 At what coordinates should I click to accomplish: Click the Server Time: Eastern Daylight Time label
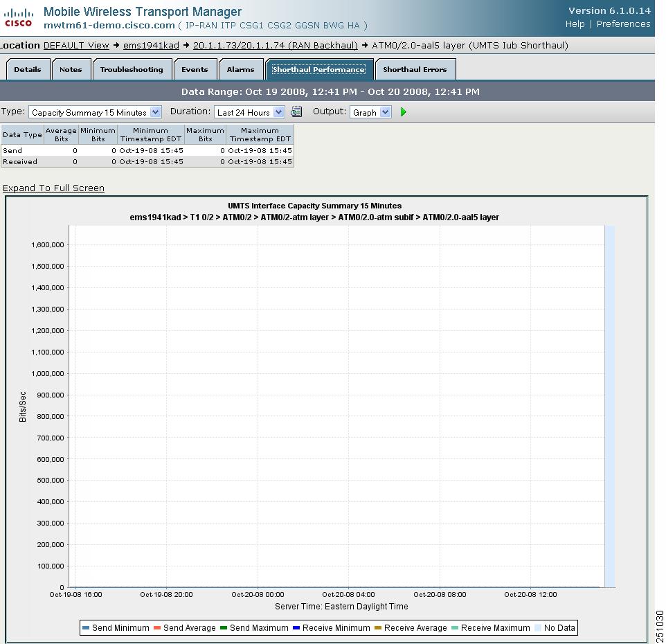pos(341,606)
